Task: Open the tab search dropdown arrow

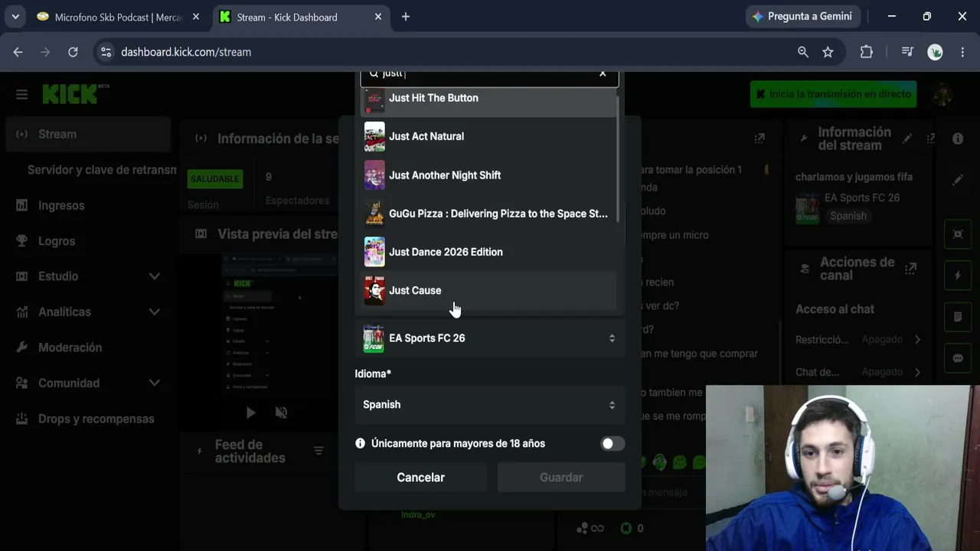Action: click(x=15, y=17)
